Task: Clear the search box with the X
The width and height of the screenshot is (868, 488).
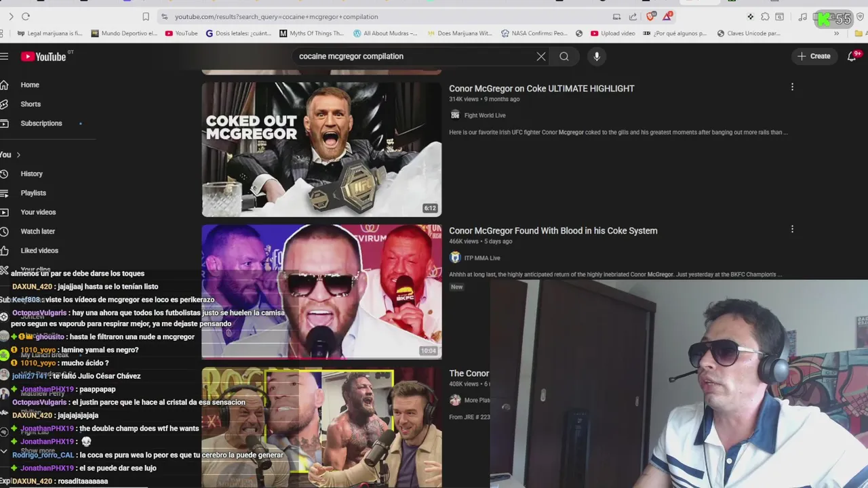Action: [541, 56]
